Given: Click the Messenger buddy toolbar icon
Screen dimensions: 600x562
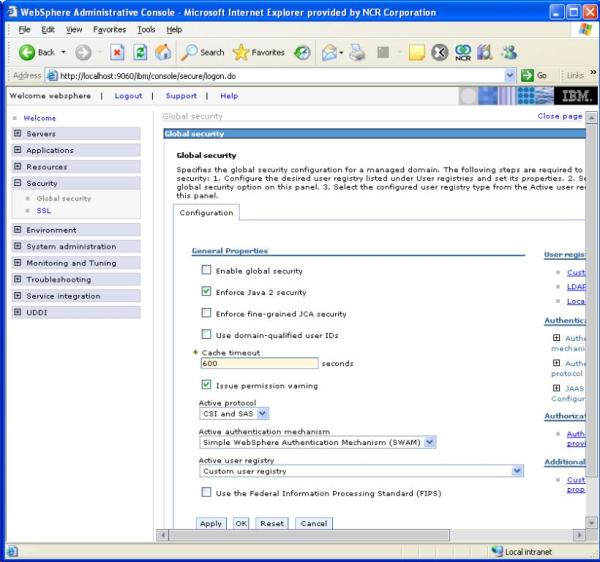Looking at the screenshot, I should click(x=510, y=52).
